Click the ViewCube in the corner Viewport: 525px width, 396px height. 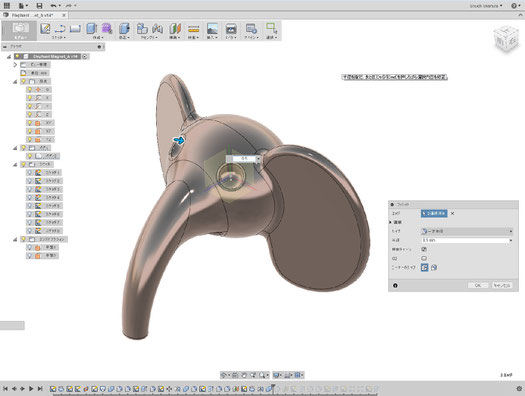tap(506, 38)
